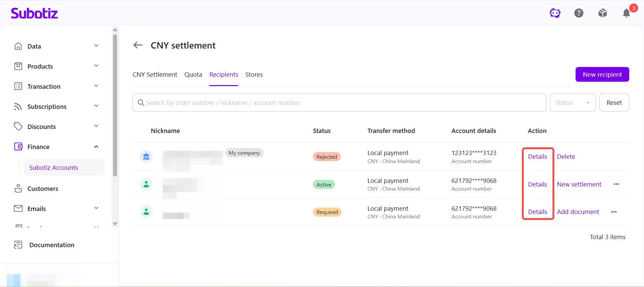The height and width of the screenshot is (287, 644).
Task: Open Details for the Active recipient
Action: click(537, 184)
